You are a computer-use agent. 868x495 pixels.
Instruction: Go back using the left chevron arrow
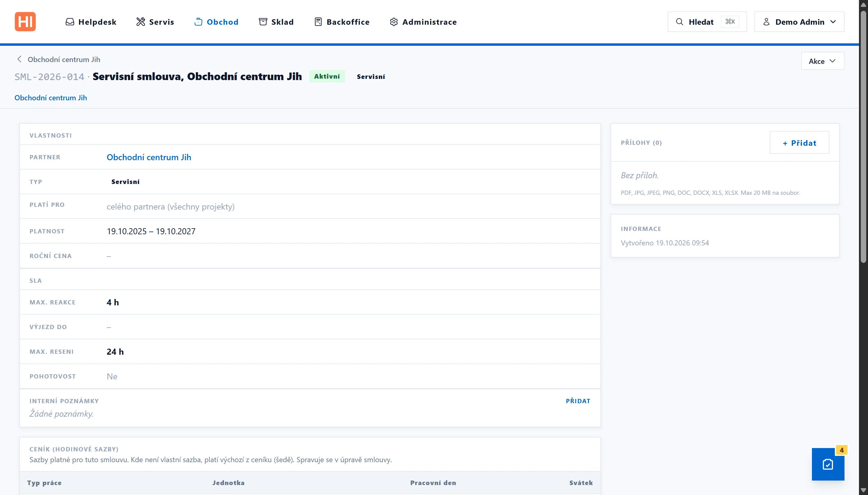coord(19,59)
